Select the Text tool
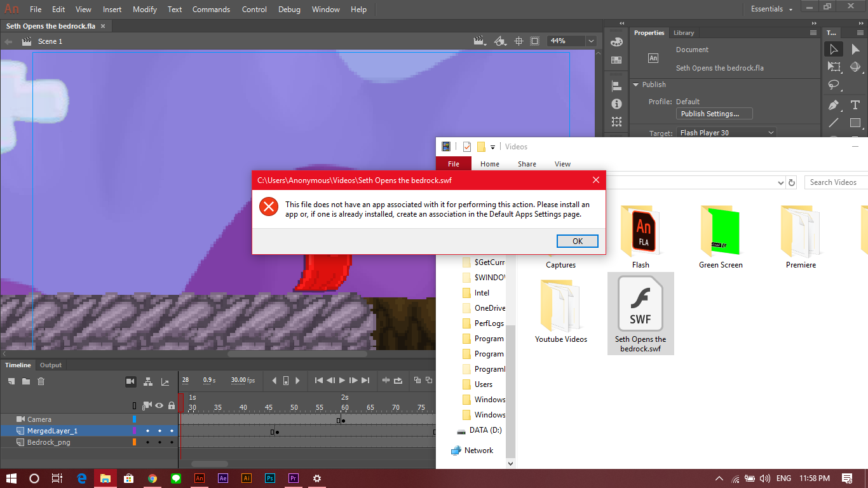868x488 pixels. (x=855, y=105)
